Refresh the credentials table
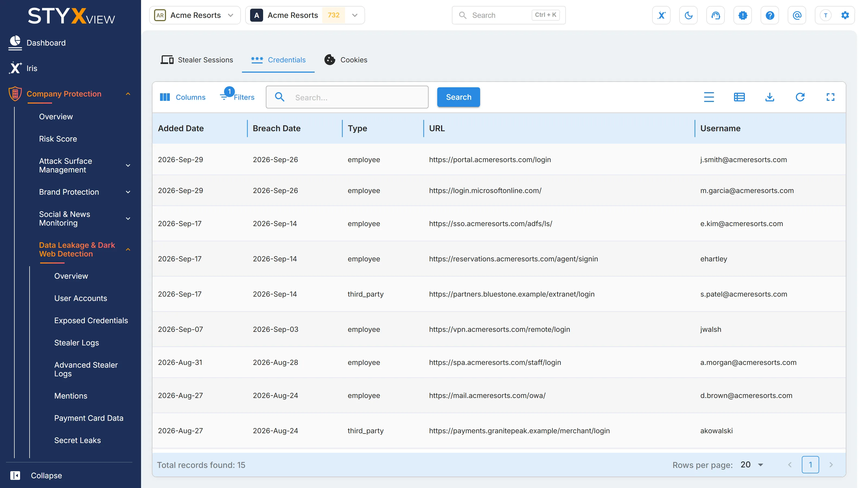Viewport: 868px width, 488px height. [x=800, y=97]
